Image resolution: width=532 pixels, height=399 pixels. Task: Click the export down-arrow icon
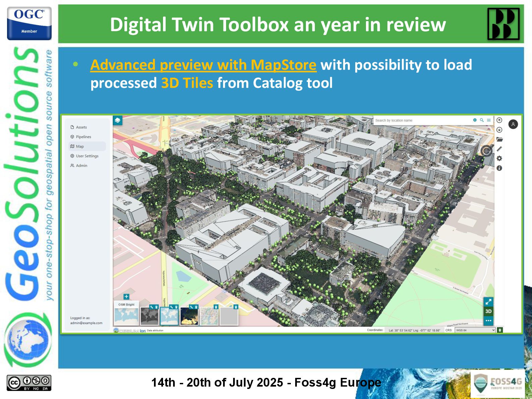point(499,130)
